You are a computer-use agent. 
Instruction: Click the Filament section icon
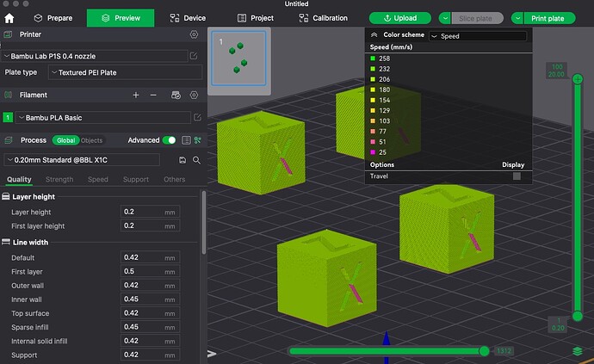tap(8, 95)
